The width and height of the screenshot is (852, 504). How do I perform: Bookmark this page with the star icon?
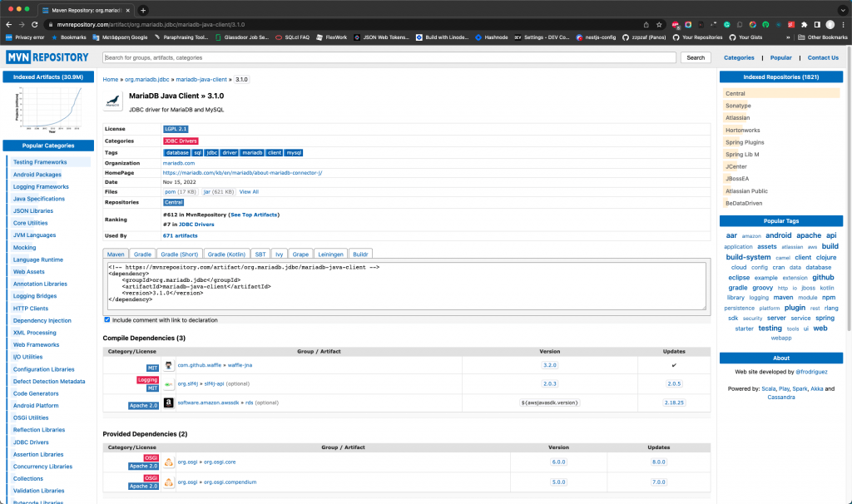point(659,24)
